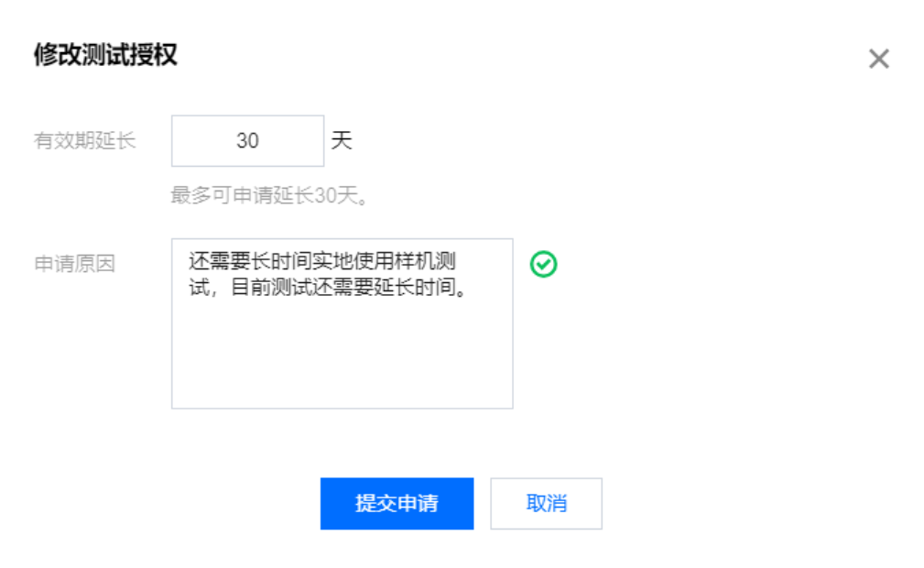Screen dimensions: 924x568
Task: Focus the 有效期延长 days input field
Action: pos(247,140)
